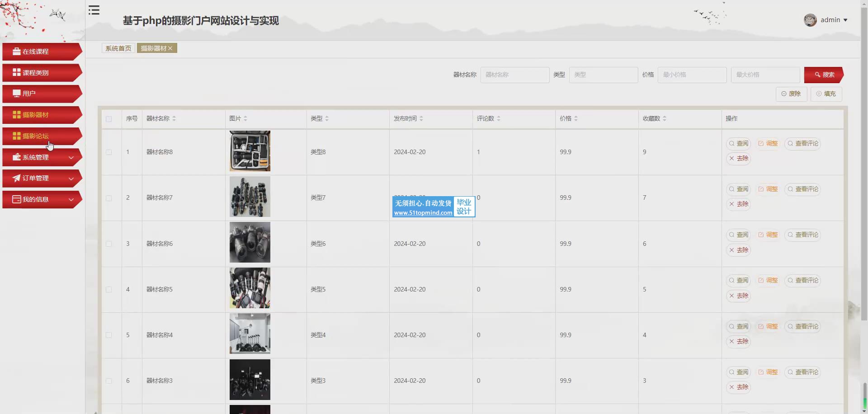Click 查阅 for 器材名称5
This screenshot has width=868, height=414.
point(739,280)
